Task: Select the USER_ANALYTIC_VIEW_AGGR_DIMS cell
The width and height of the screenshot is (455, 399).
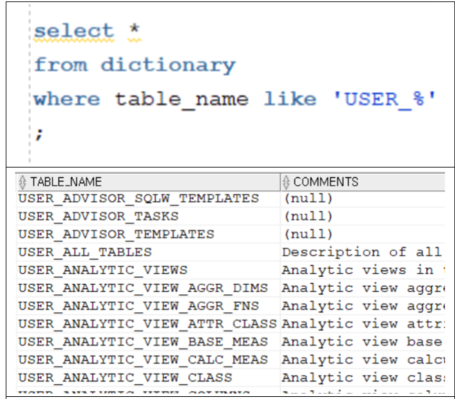Action: click(x=148, y=288)
